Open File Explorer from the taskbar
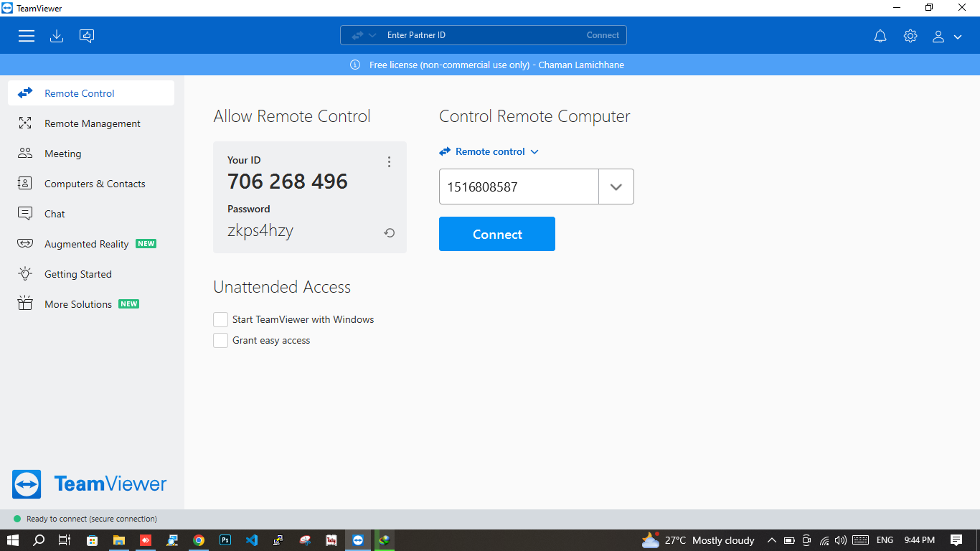This screenshot has height=551, width=980. coord(119,540)
